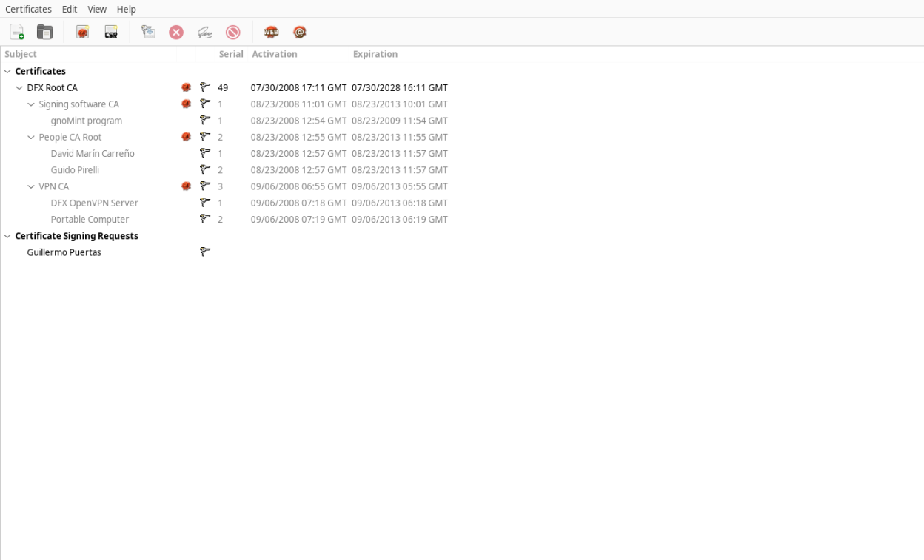Screen dimensions: 924x560
Task: Open the View menu
Action: (x=97, y=9)
